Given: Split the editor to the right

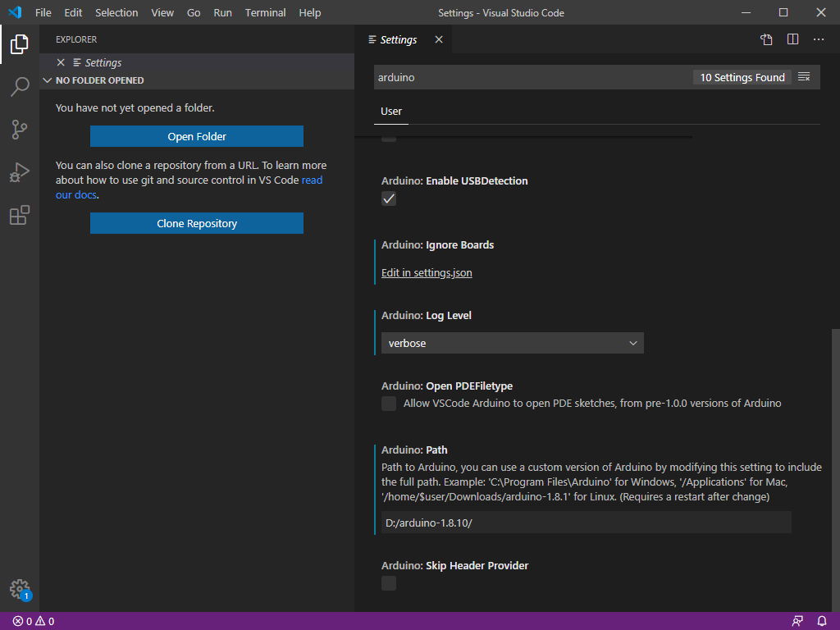Looking at the screenshot, I should coord(793,39).
